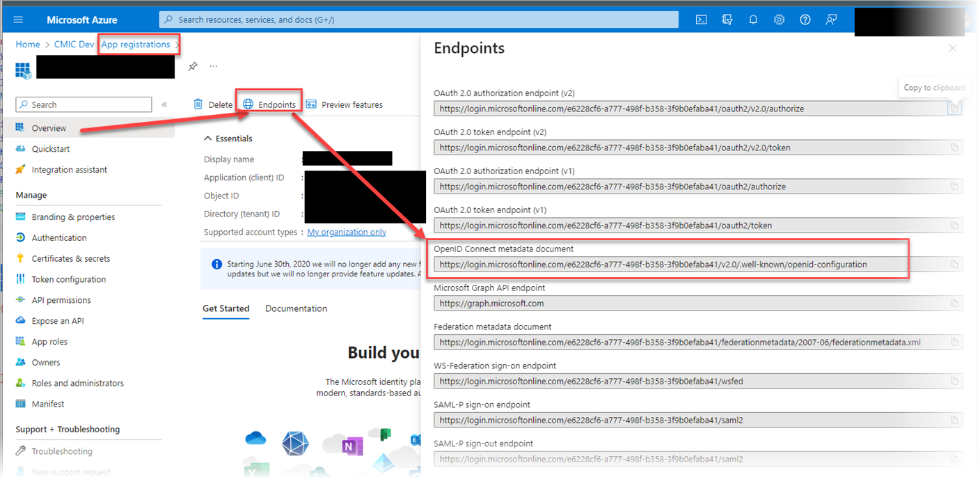
Task: Copy the WS-Federation sign-on endpoint
Action: (x=955, y=382)
